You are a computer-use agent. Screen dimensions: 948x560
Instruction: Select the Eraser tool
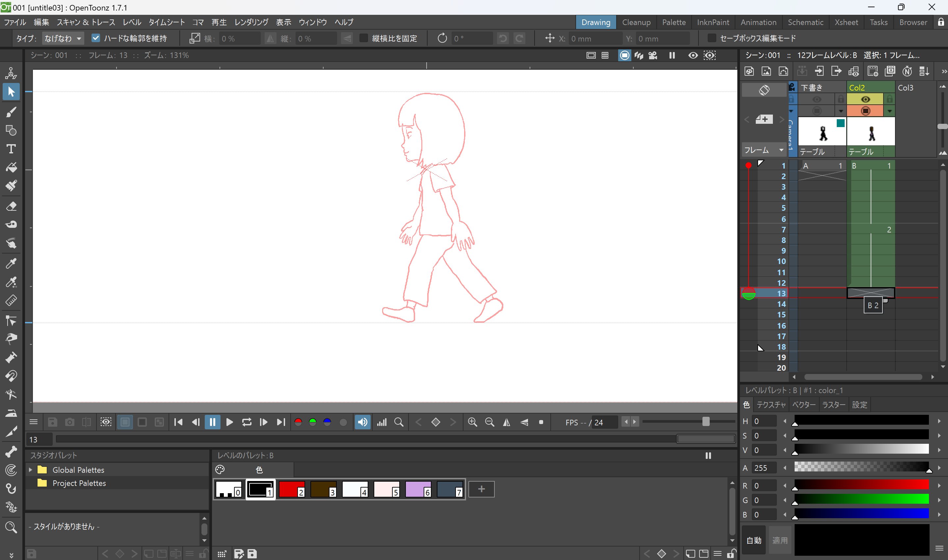[x=11, y=206]
